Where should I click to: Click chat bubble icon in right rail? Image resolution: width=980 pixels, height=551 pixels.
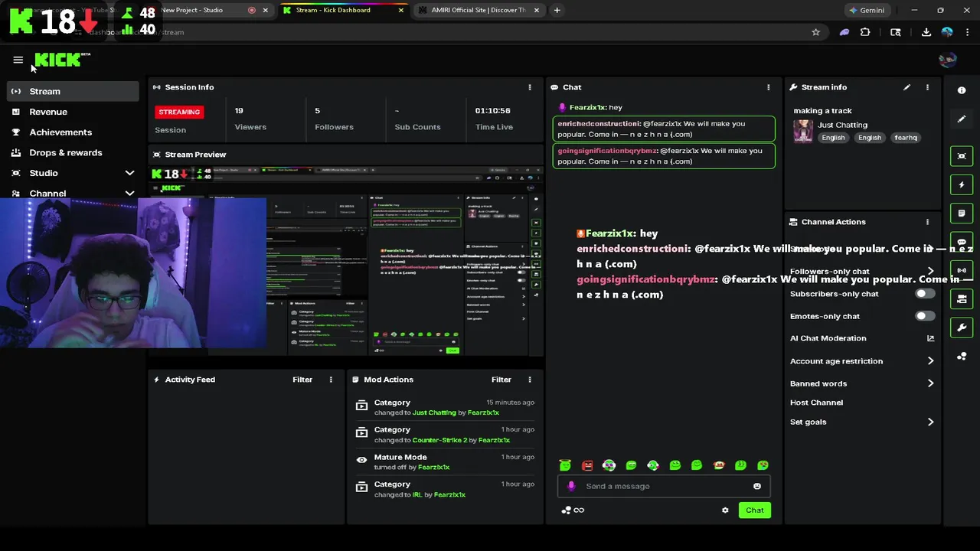point(962,242)
